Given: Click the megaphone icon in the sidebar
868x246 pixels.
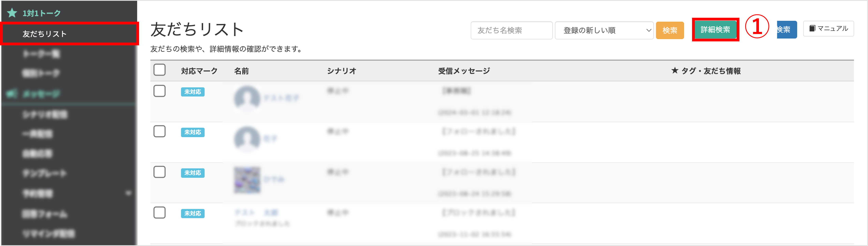Looking at the screenshot, I should 12,93.
